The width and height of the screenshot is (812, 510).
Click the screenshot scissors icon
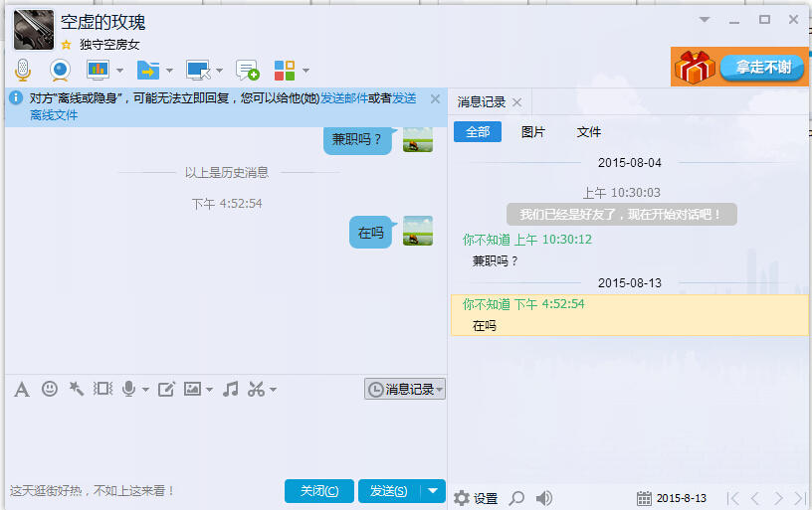tap(257, 389)
